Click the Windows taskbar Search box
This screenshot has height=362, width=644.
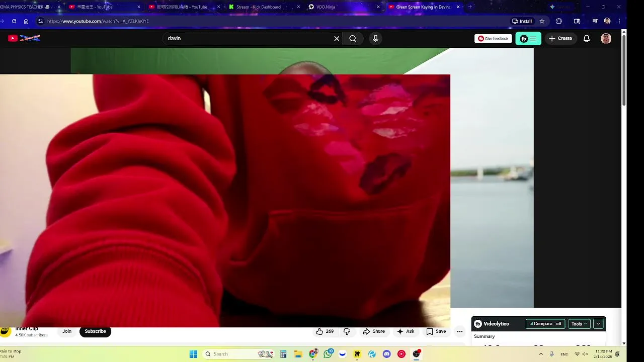[238, 354]
